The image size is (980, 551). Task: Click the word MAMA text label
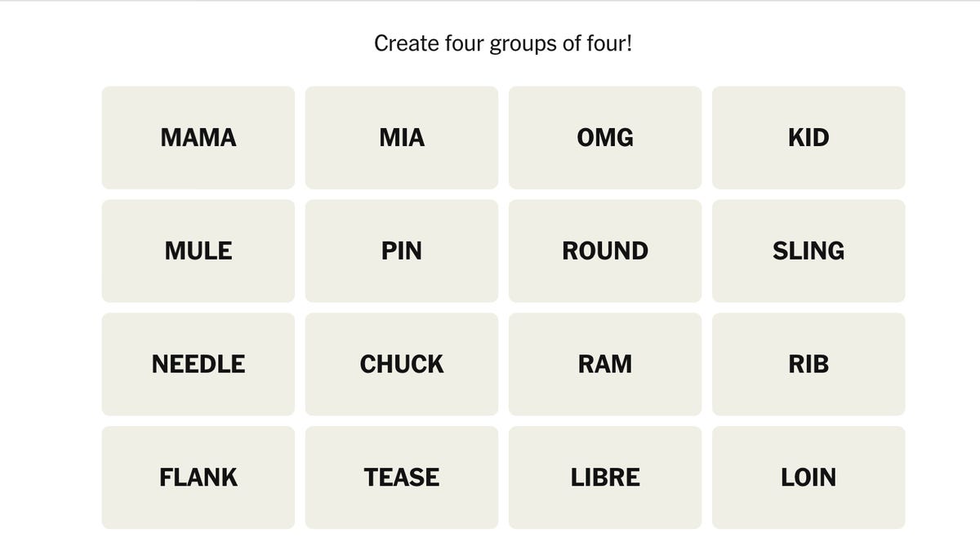click(x=198, y=137)
